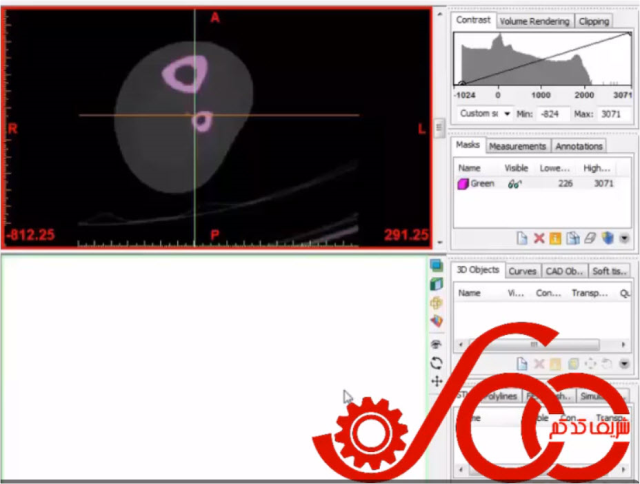Click the Vi... column header in 3D Objects
The height and width of the screenshot is (484, 640).
(x=516, y=293)
